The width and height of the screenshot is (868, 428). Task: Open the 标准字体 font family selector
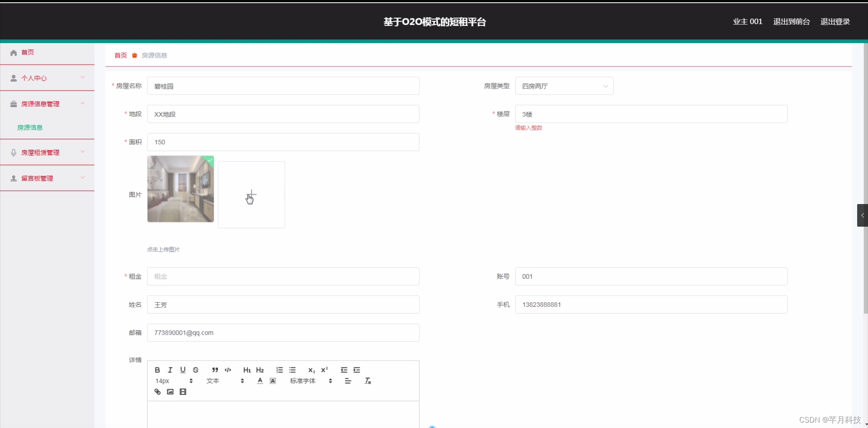click(x=302, y=380)
